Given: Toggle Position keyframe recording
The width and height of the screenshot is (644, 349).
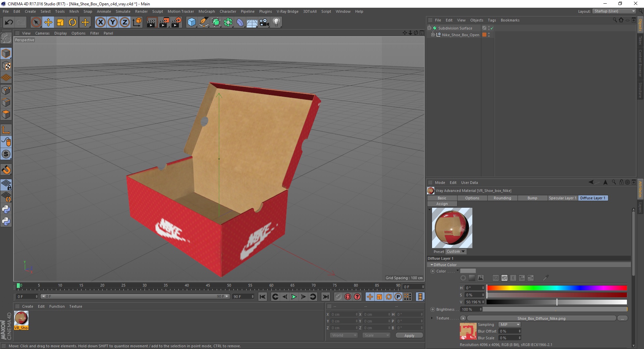Looking at the screenshot, I should [x=370, y=297].
